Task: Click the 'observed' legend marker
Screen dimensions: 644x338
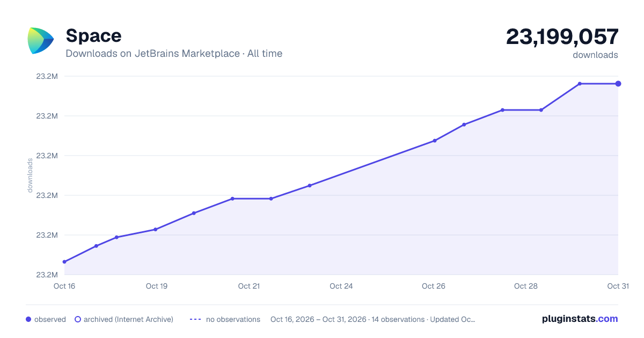Action: pyautogui.click(x=28, y=319)
